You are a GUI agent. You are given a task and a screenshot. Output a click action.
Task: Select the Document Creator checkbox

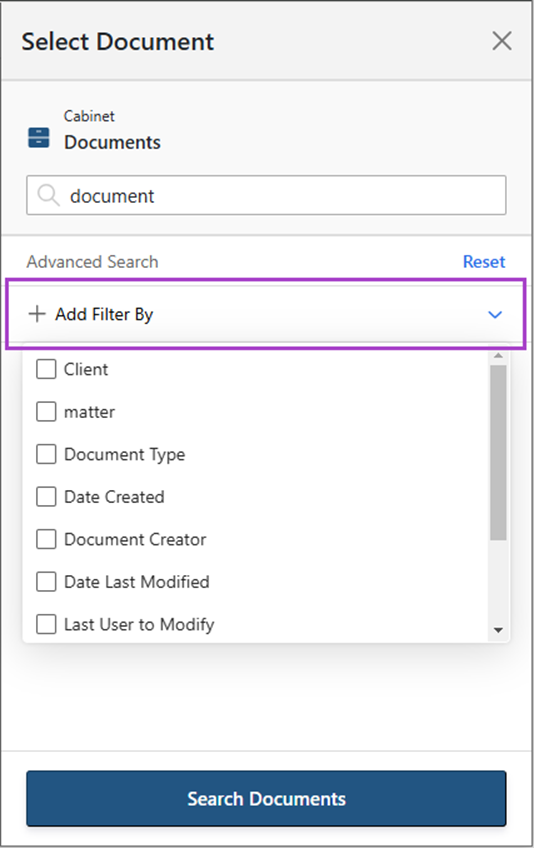click(x=46, y=539)
